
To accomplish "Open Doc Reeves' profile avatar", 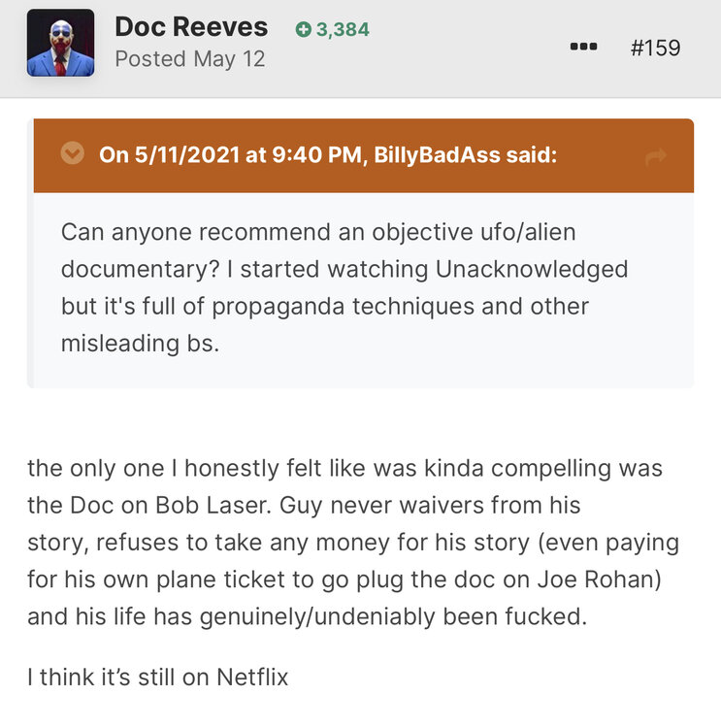I will (x=60, y=44).
